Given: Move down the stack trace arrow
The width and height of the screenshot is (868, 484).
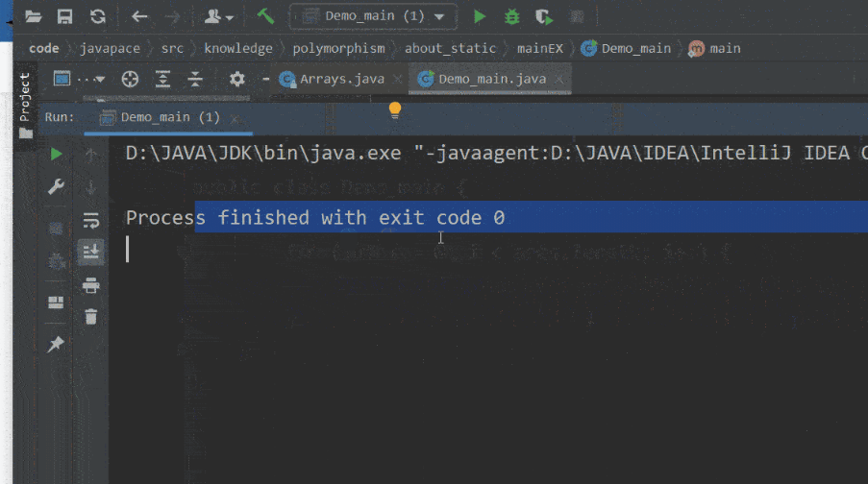Looking at the screenshot, I should [x=91, y=188].
